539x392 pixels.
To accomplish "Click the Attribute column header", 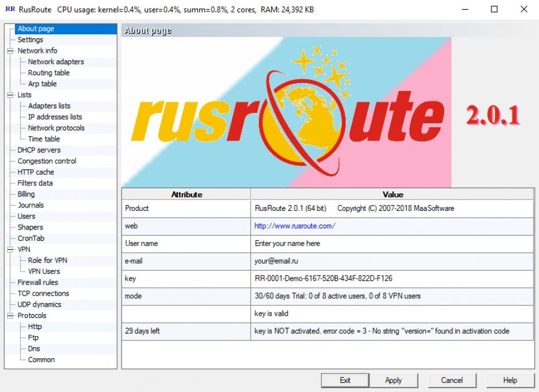I will [186, 194].
